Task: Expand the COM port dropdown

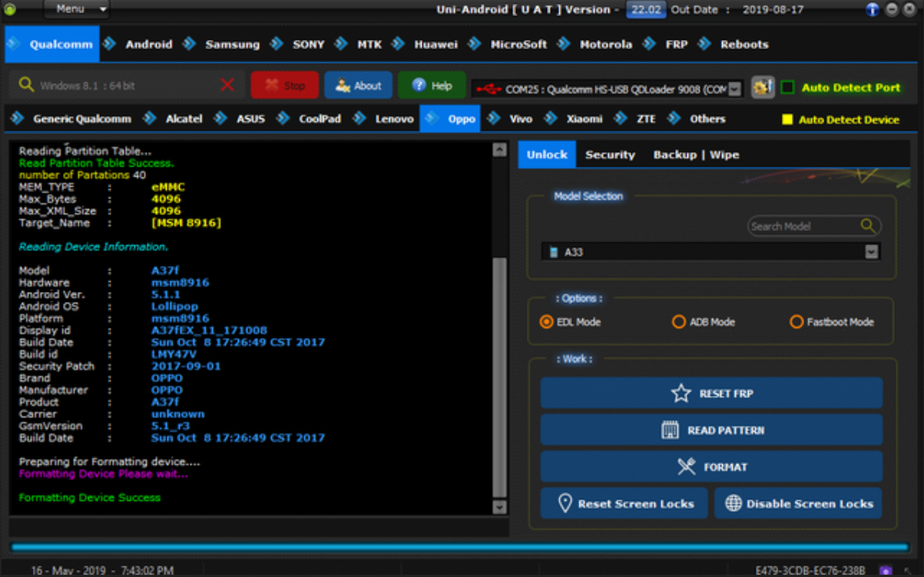Action: [735, 89]
